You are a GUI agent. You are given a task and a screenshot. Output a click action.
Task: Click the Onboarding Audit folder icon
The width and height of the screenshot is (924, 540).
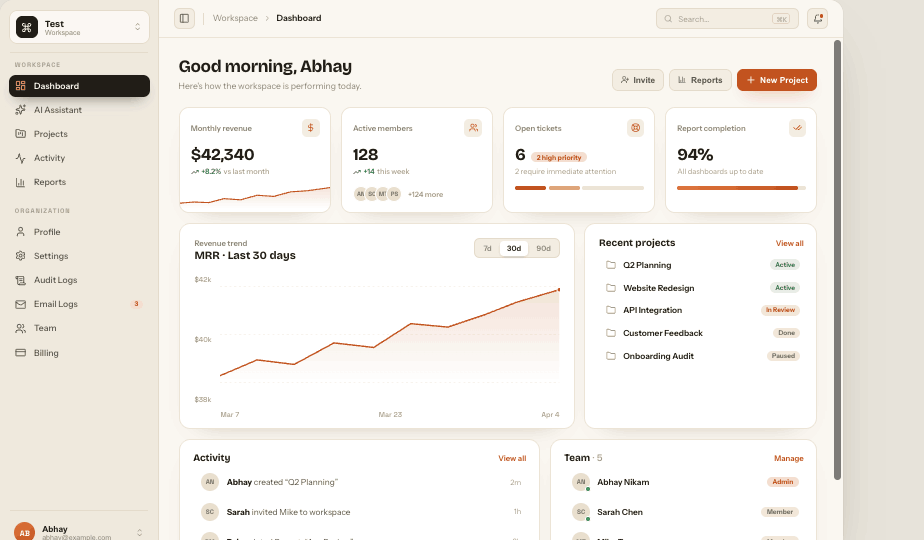point(611,356)
